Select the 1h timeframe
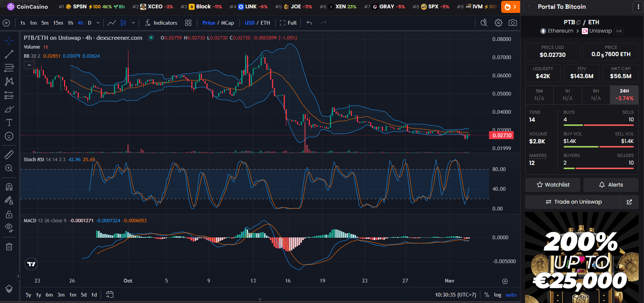The height and width of the screenshot is (303, 644). click(70, 23)
